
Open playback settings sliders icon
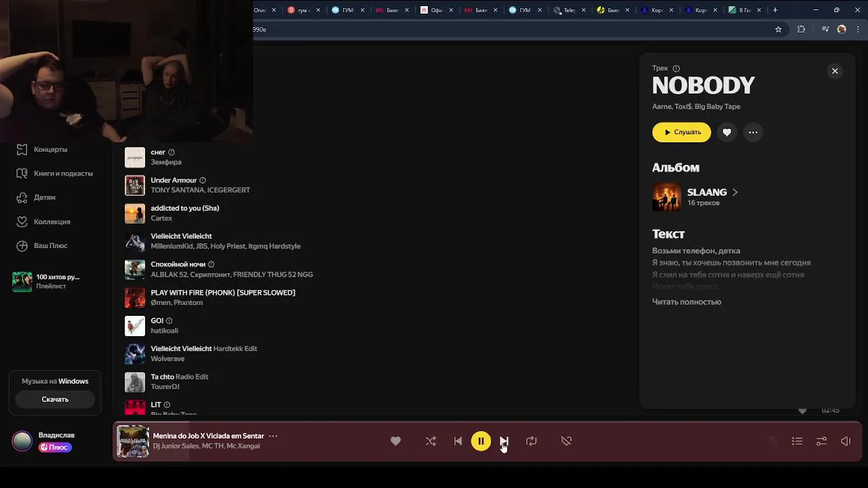[x=821, y=441]
